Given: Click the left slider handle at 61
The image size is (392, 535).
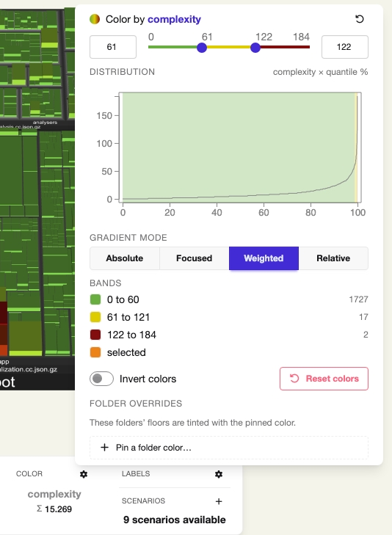Looking at the screenshot, I should [202, 48].
